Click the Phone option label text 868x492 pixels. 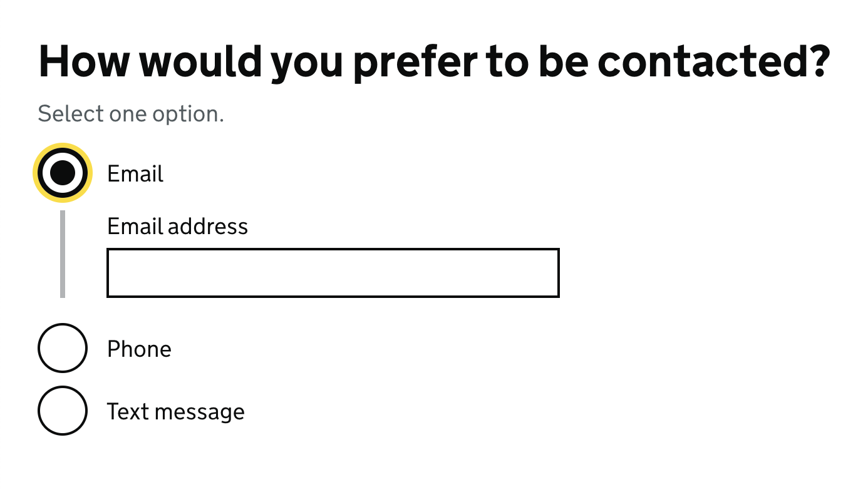[x=139, y=349]
